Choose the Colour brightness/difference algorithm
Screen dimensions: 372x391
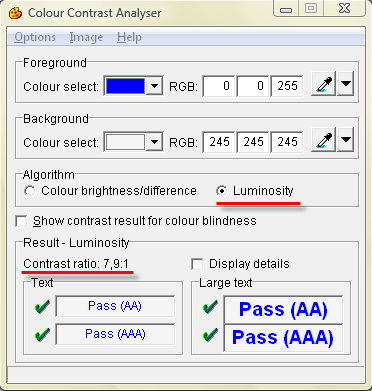click(111, 191)
